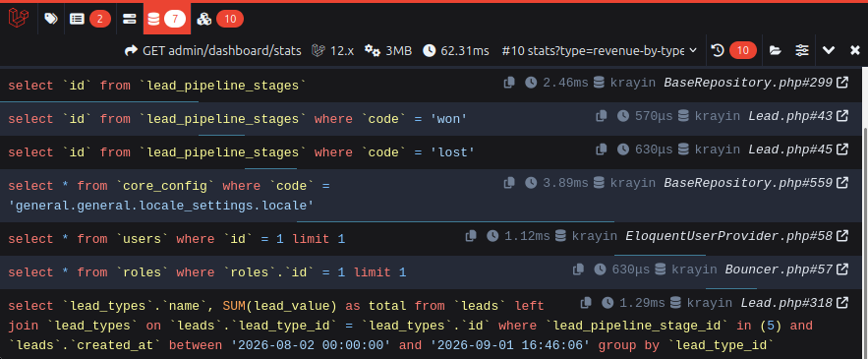
Task: Open Lead.php#318 in editor via arrow icon
Action: pyautogui.click(x=842, y=303)
